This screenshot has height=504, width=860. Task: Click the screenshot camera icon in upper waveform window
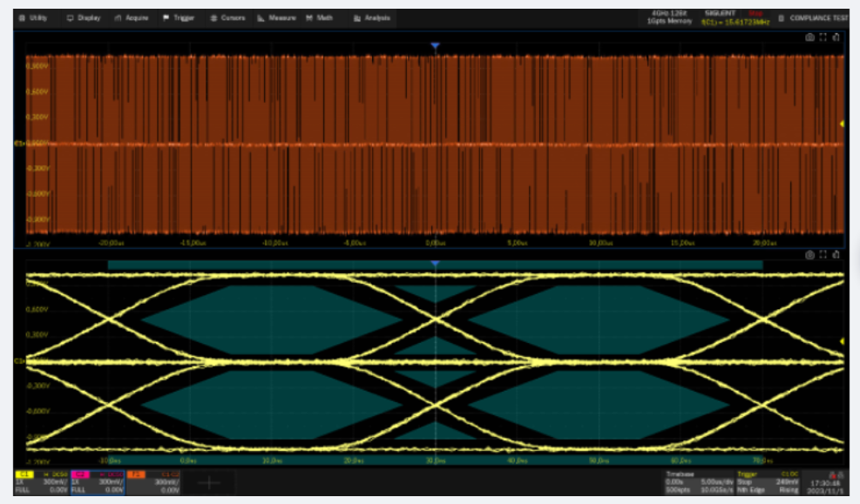809,37
